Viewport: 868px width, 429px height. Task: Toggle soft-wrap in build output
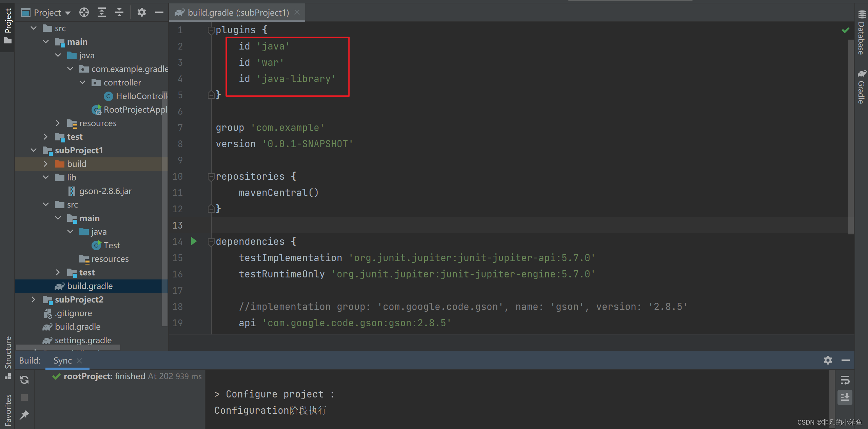click(x=845, y=380)
